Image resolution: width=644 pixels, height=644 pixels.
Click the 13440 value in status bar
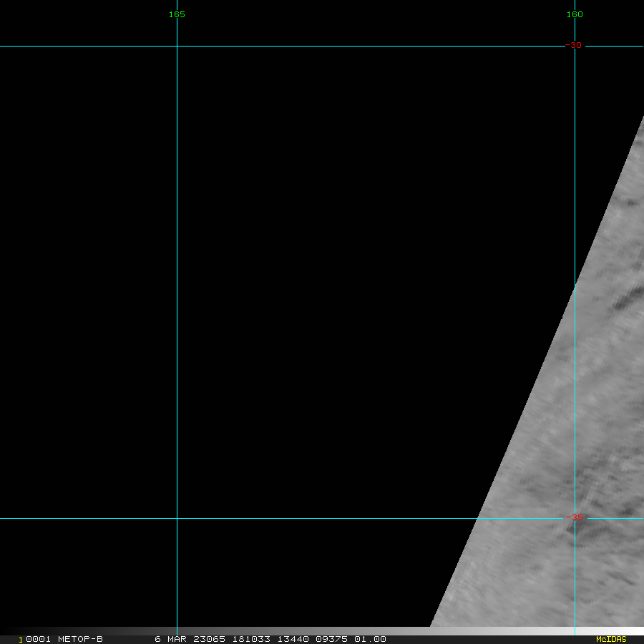[293, 639]
